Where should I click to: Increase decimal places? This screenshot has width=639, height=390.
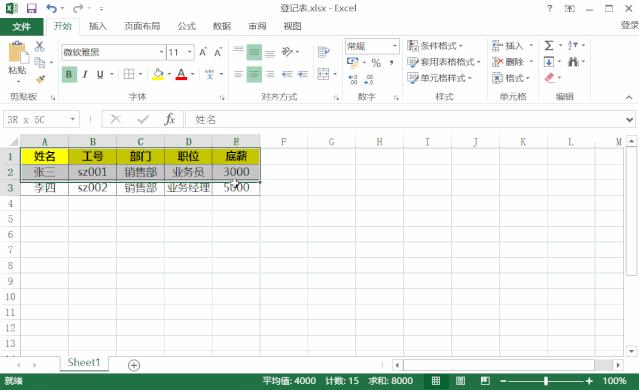[x=353, y=79]
